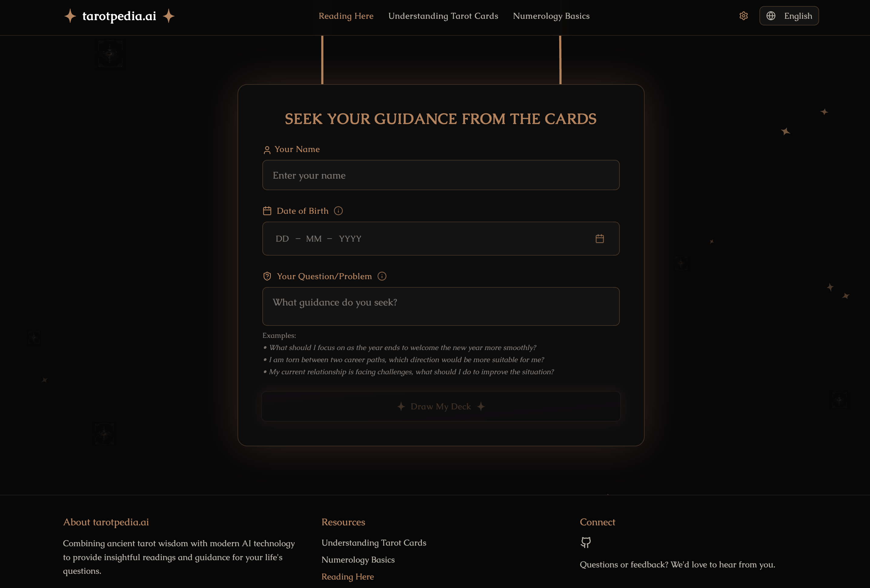Focus the What guidance do you seek box
The height and width of the screenshot is (588, 870).
point(441,306)
